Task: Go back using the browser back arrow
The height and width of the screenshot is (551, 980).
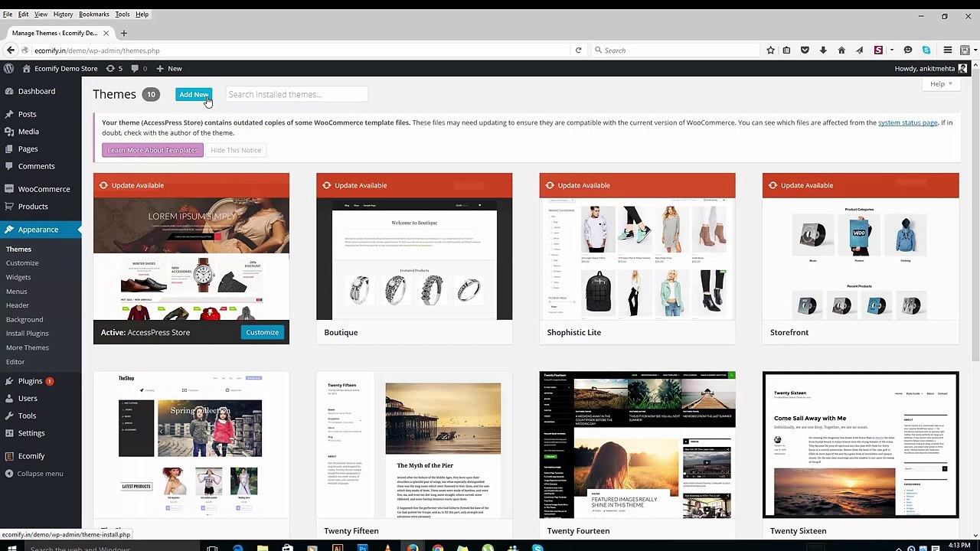Action: coord(11,51)
